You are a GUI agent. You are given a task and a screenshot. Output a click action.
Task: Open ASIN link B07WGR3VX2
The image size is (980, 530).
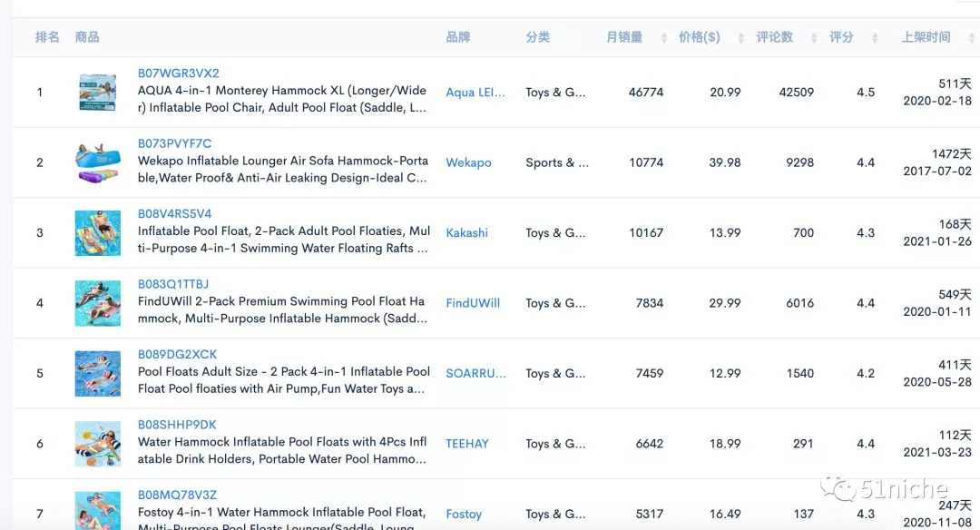(178, 74)
